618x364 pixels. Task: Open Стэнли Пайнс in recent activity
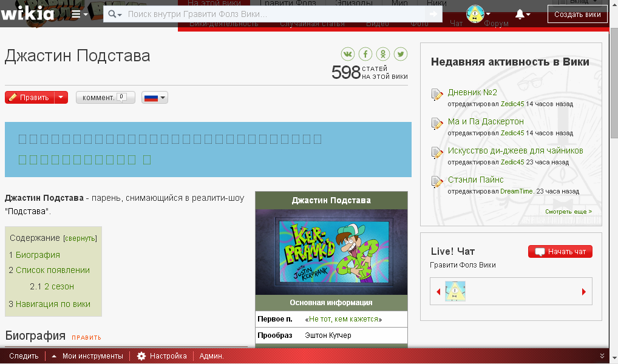click(x=476, y=180)
